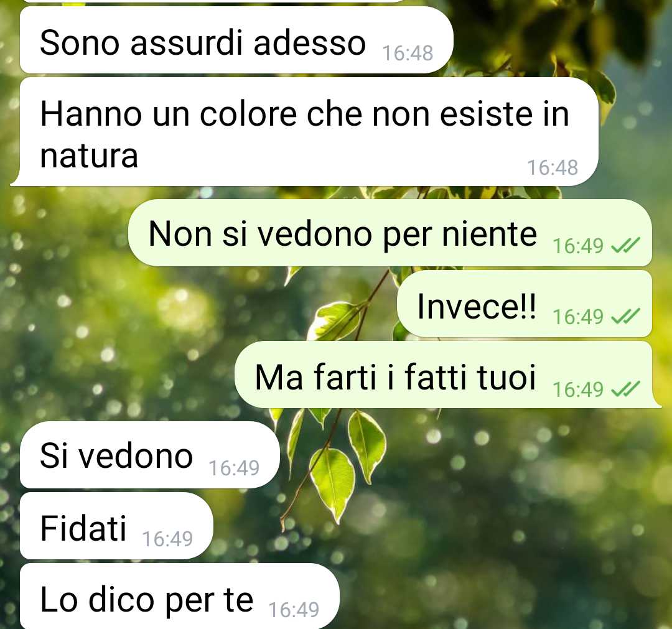Click 16:48 timestamp on 'natura' message
The height and width of the screenshot is (629, 672).
point(553,167)
